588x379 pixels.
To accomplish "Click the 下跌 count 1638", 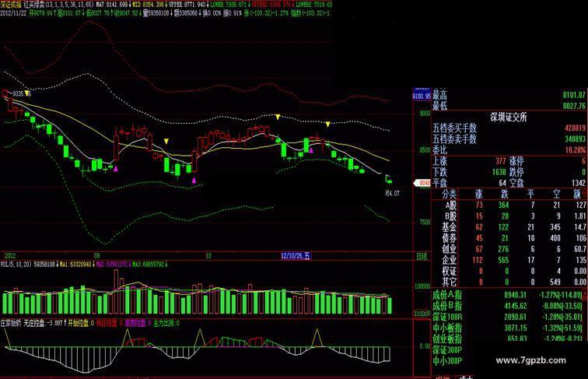I will (499, 172).
